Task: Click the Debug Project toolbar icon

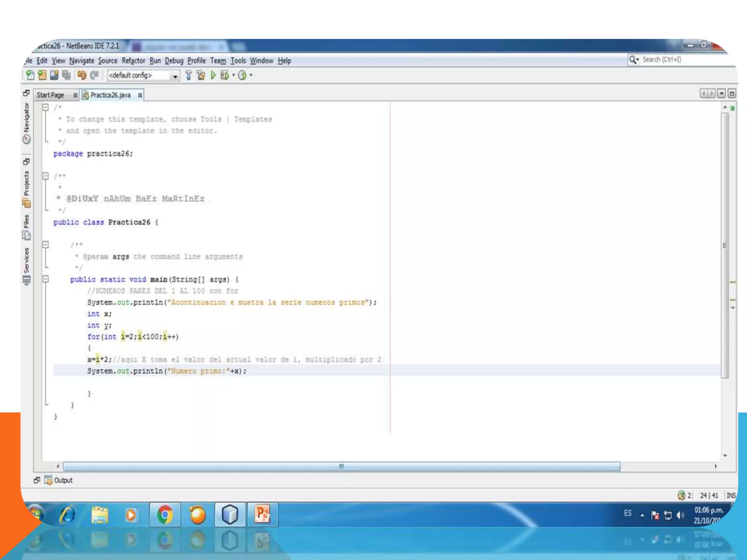Action: (225, 75)
